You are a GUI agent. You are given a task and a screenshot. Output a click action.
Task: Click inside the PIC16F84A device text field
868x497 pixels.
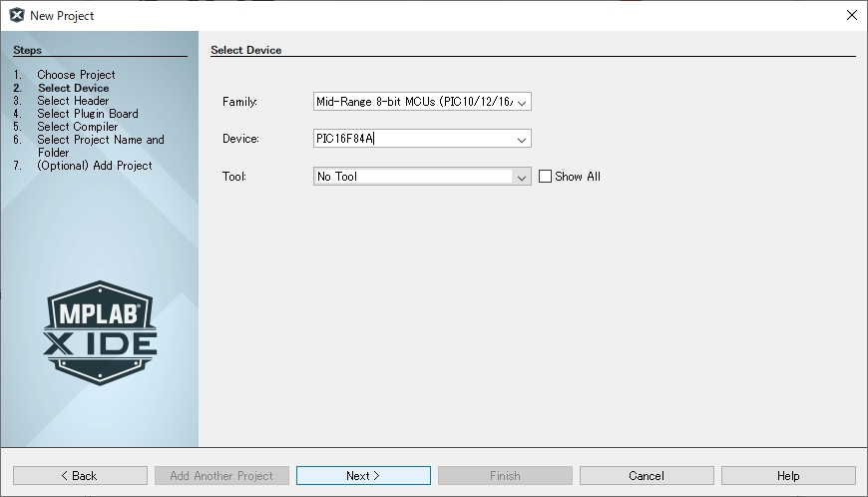coord(411,140)
